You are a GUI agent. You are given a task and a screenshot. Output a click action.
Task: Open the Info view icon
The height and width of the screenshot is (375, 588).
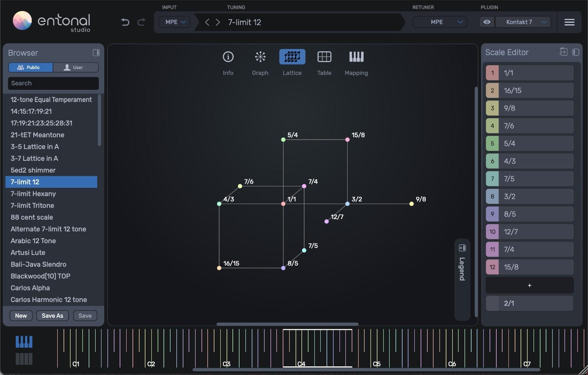228,56
